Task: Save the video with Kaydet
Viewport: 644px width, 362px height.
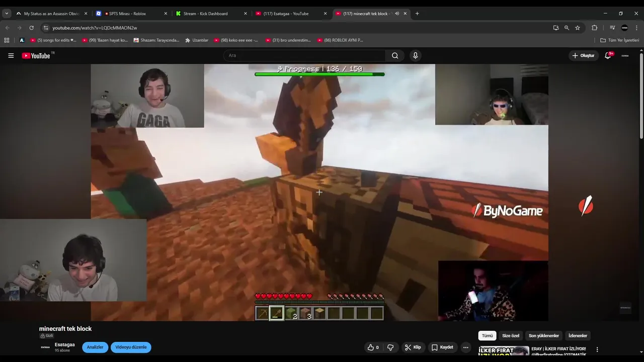Action: (x=442, y=347)
